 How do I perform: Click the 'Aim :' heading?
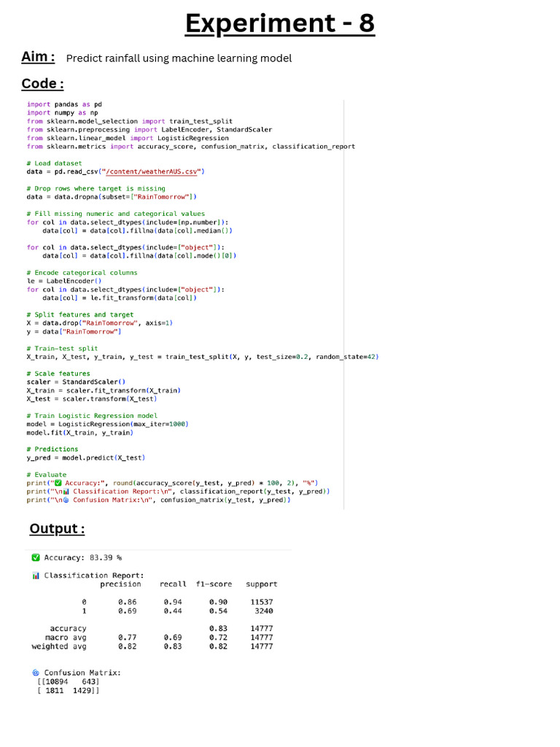tap(38, 57)
